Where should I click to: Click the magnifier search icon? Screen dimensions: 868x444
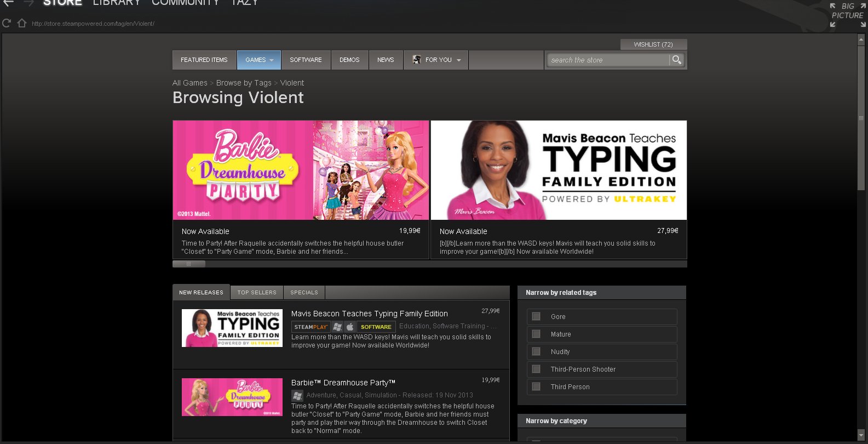coord(677,60)
